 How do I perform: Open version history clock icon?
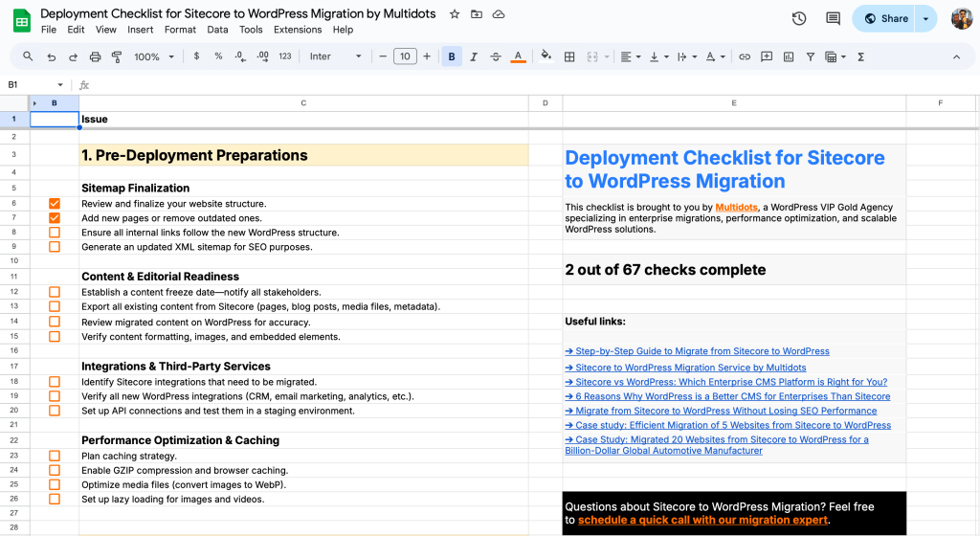(799, 19)
